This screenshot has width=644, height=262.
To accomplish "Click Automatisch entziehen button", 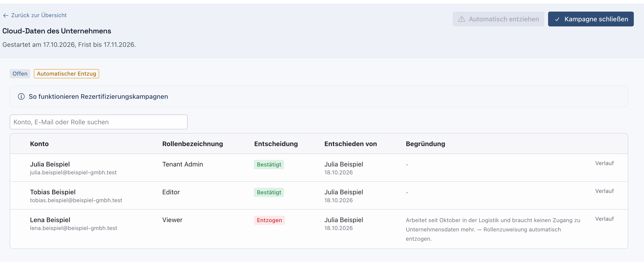I will (x=498, y=19).
